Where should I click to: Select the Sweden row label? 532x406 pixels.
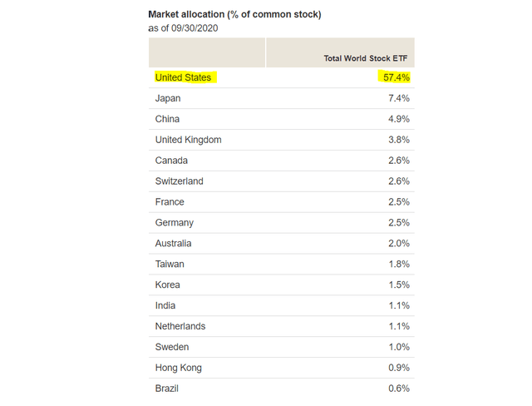pos(172,347)
